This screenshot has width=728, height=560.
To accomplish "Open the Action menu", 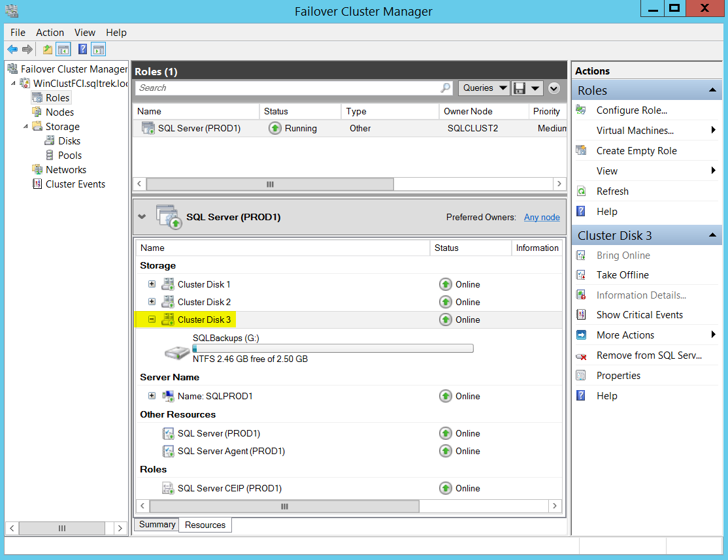I will (50, 33).
